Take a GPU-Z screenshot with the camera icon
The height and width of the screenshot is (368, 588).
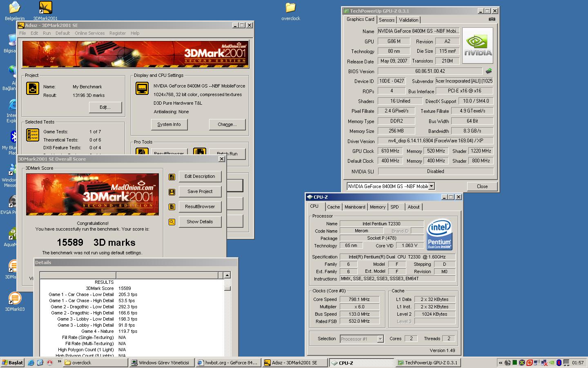coord(492,19)
